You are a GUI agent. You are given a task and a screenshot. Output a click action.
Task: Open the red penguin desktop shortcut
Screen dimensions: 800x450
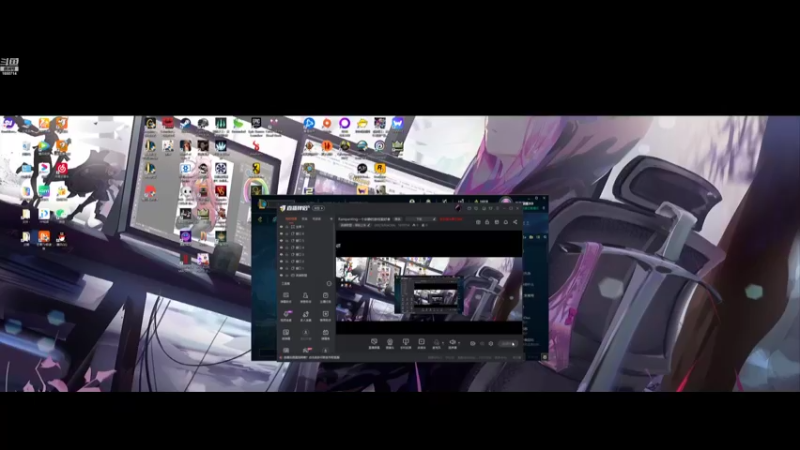point(61,237)
